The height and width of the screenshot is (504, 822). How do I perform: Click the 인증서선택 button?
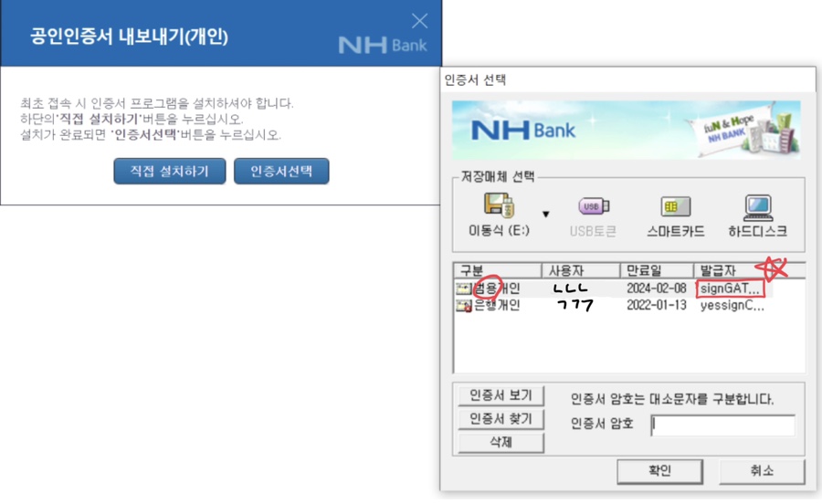coord(281,172)
